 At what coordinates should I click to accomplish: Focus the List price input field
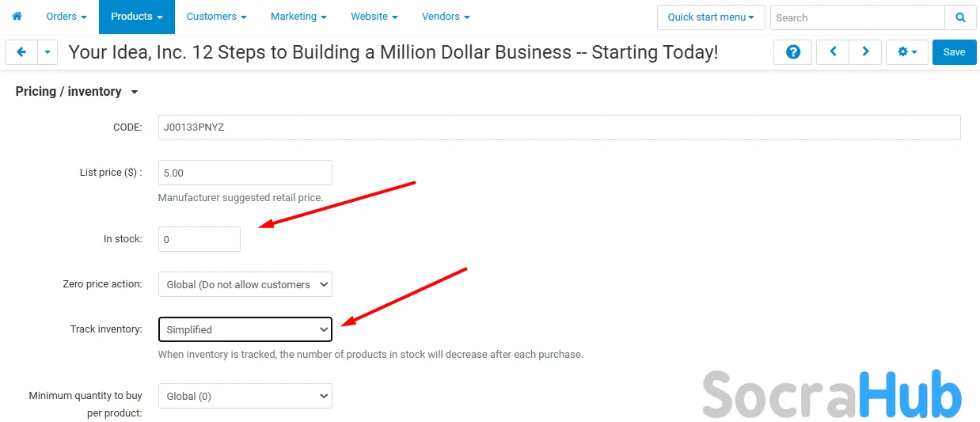click(x=245, y=173)
